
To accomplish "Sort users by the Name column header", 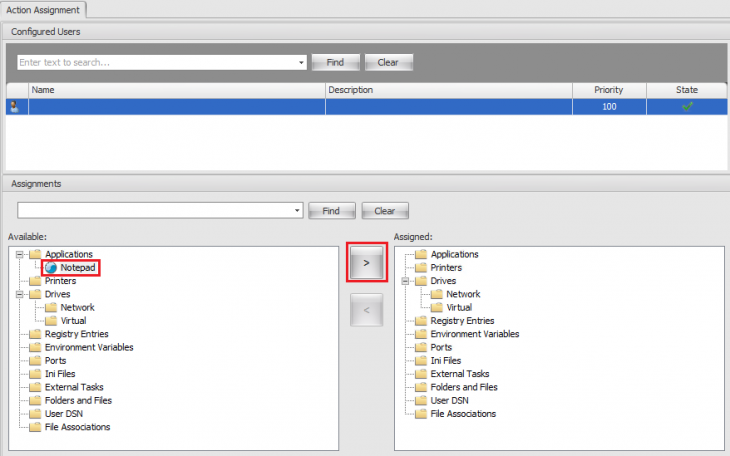I will click(177, 90).
